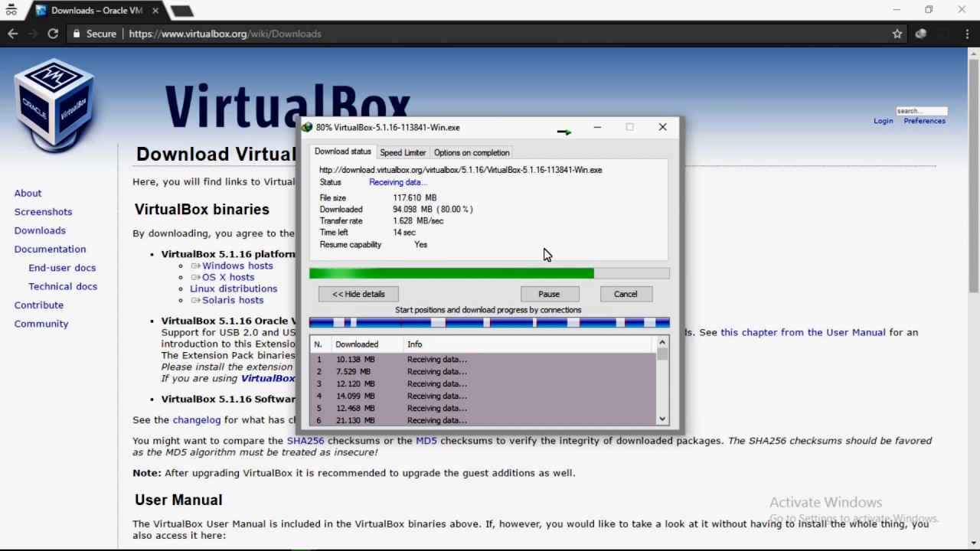The width and height of the screenshot is (980, 551).
Task: Click the connections list scroll-up arrow
Action: (x=662, y=342)
